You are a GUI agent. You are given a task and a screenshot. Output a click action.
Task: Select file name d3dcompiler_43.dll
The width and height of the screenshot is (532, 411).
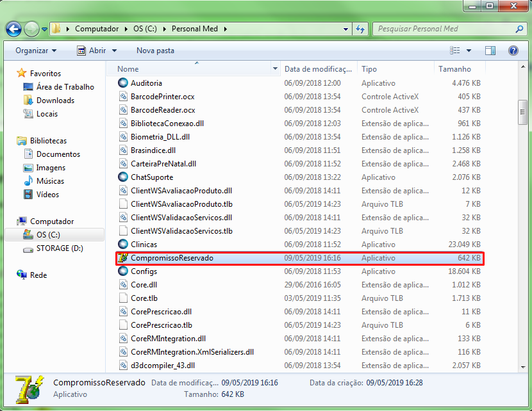click(x=163, y=366)
